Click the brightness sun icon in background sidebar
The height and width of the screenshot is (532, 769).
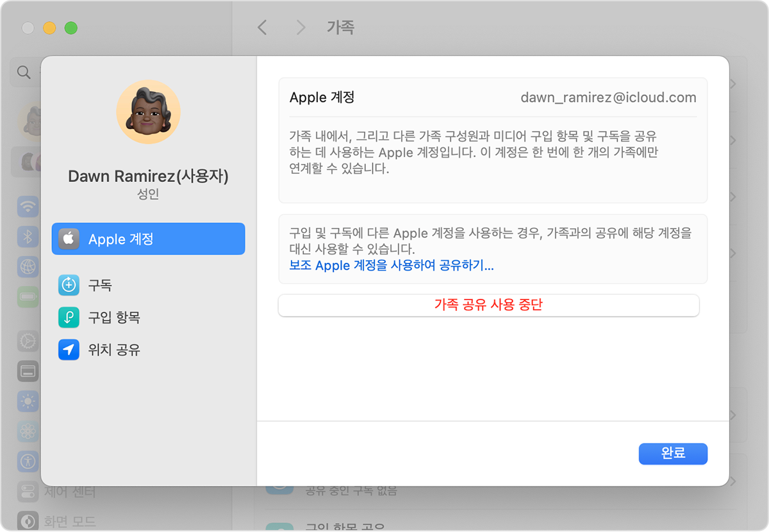pos(28,401)
